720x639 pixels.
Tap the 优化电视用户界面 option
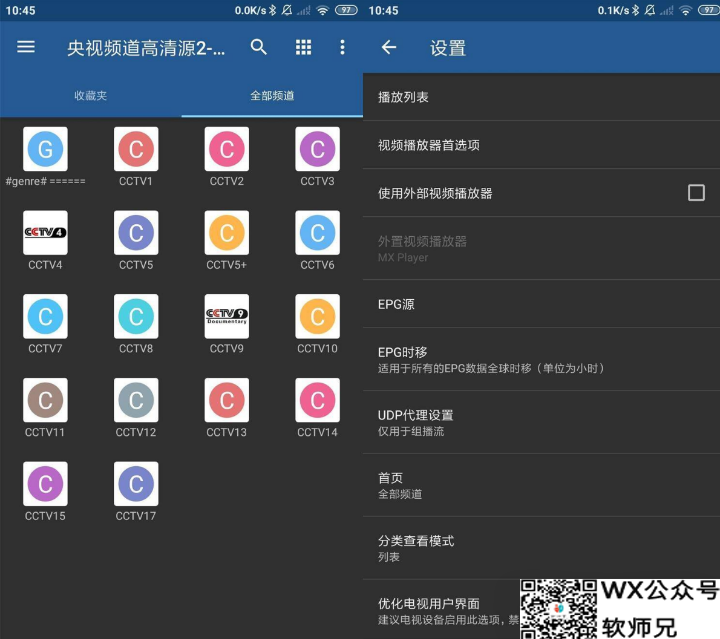(441, 611)
